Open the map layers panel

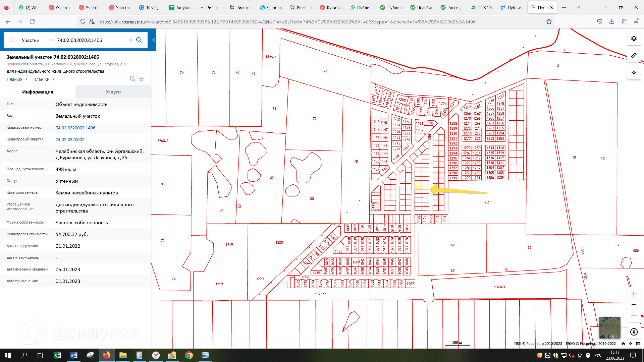(x=634, y=39)
